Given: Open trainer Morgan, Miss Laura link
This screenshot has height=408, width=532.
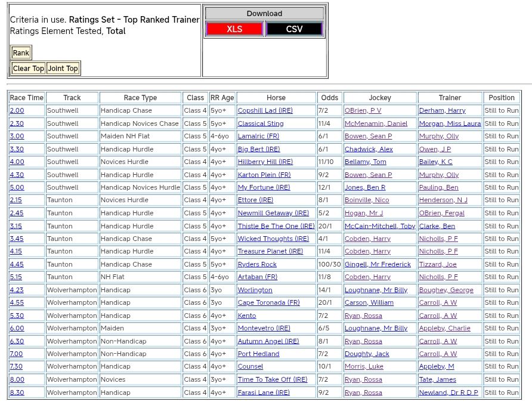Looking at the screenshot, I should [450, 123].
